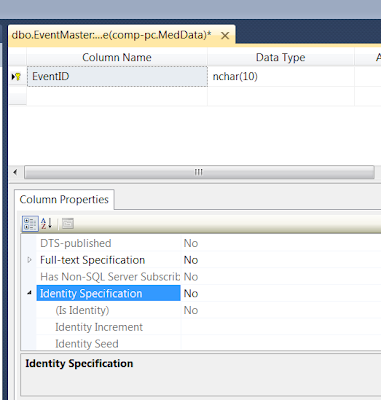Screen dimensions: 381x400
Task: Click the Identity Increment property
Action: coord(99,327)
